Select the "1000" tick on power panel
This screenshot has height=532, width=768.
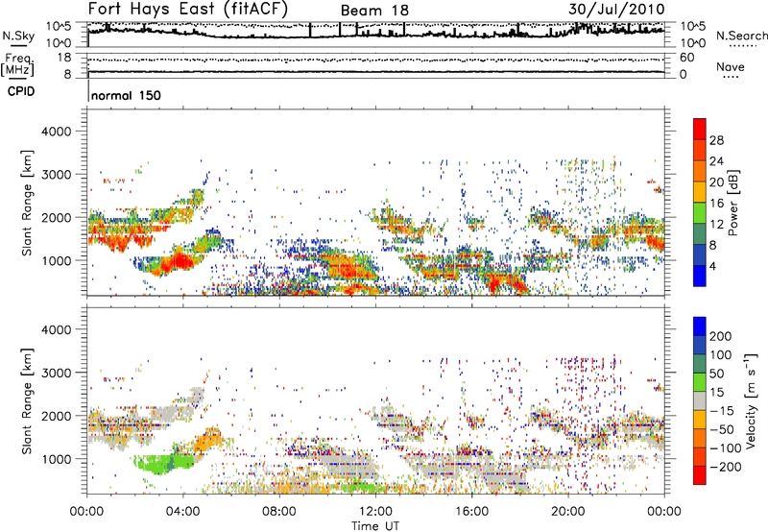pos(57,260)
